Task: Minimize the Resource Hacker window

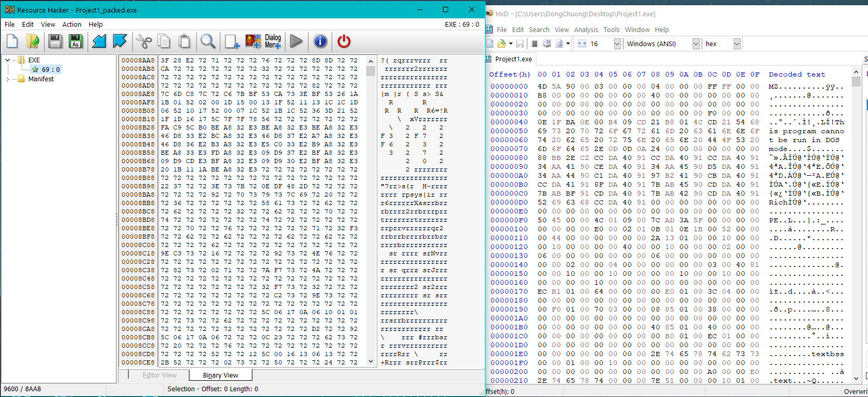Action: [x=420, y=9]
